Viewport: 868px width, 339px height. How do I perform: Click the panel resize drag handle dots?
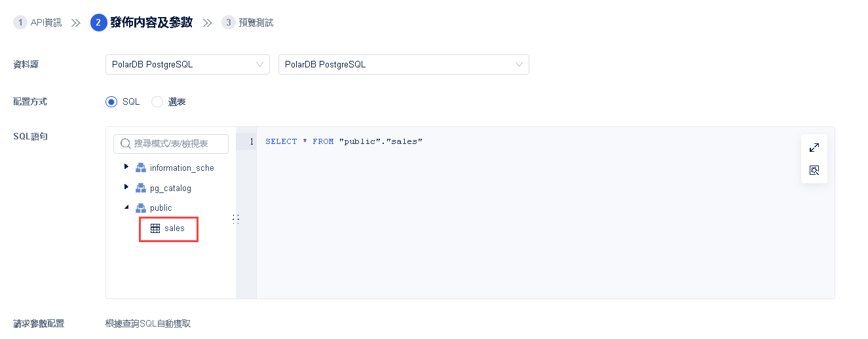pyautogui.click(x=236, y=219)
